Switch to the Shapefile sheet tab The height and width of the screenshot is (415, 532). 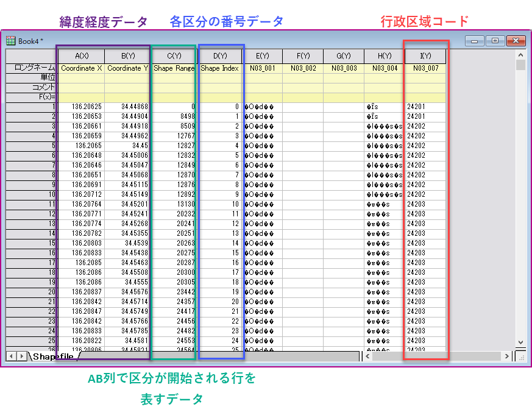point(54,356)
